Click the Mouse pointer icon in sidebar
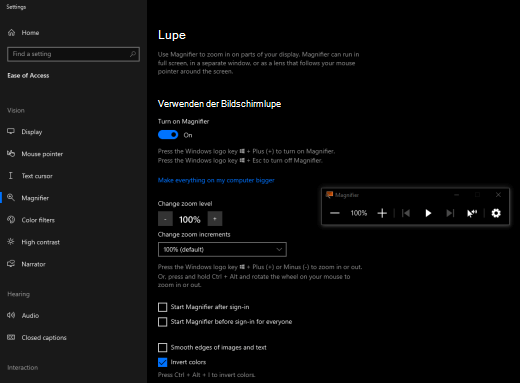520x383 pixels. click(11, 153)
